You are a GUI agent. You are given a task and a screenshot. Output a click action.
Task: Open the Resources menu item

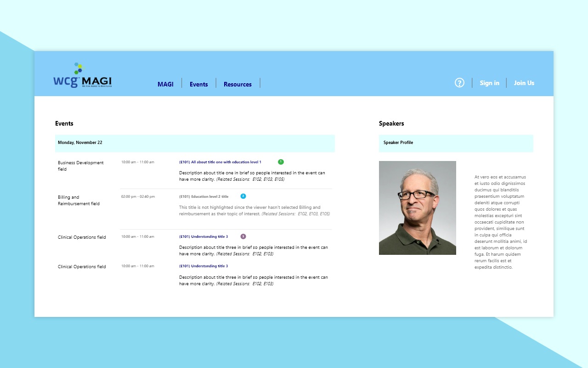coord(237,84)
